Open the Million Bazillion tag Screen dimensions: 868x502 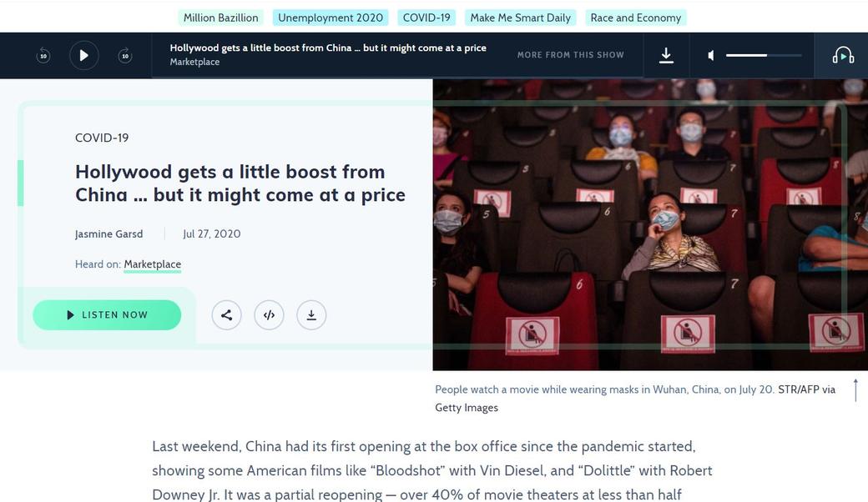(220, 18)
